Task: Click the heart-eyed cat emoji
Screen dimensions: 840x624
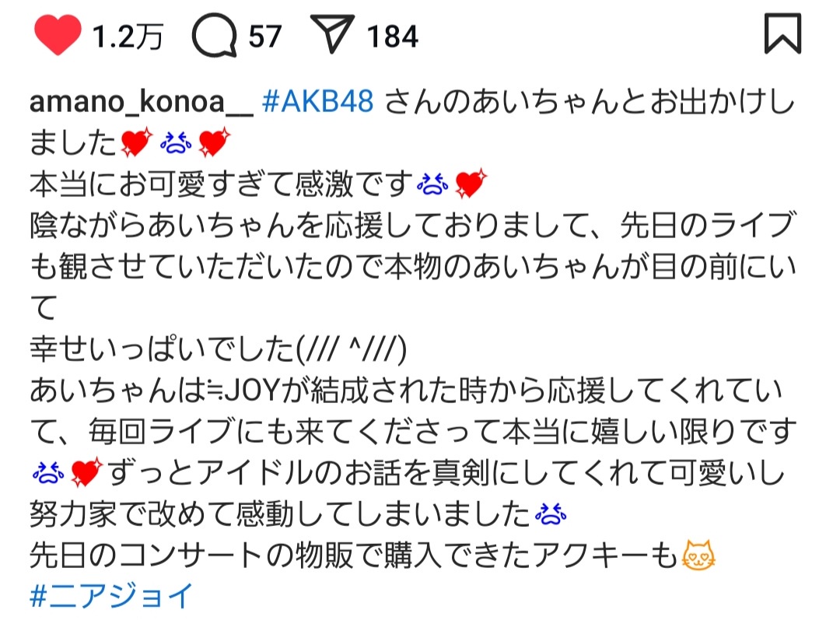Action: point(698,555)
